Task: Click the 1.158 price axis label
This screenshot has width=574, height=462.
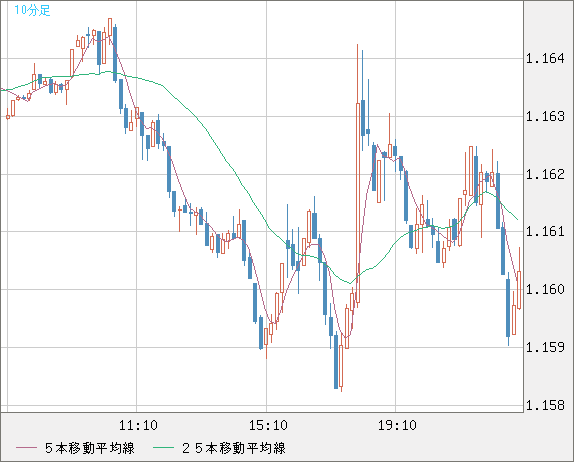Action: click(545, 405)
